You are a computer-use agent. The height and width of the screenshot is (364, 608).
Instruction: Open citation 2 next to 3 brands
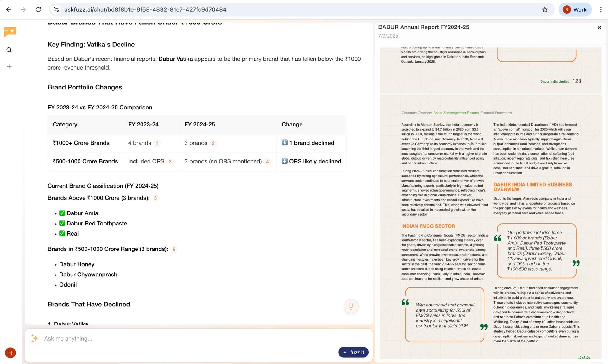213,143
